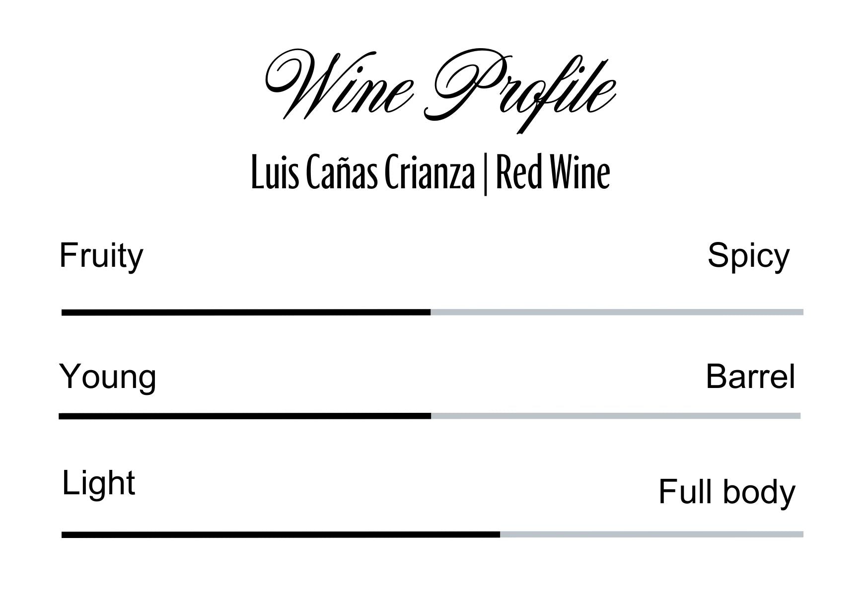Click the gray unfilled part of the Fruity–Spicy bar
This screenshot has height=616, width=868.
click(x=617, y=312)
